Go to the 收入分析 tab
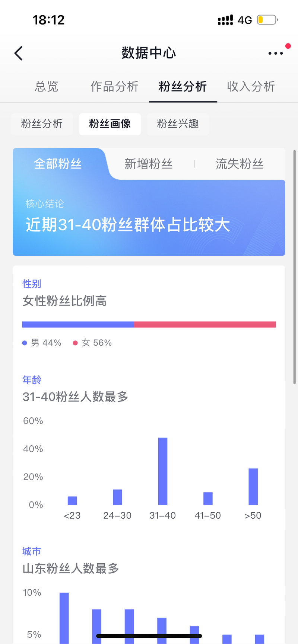The width and height of the screenshot is (298, 644). pyautogui.click(x=251, y=87)
